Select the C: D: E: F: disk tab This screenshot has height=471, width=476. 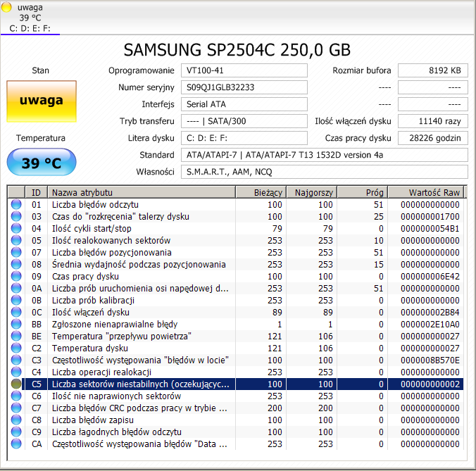pos(30,18)
